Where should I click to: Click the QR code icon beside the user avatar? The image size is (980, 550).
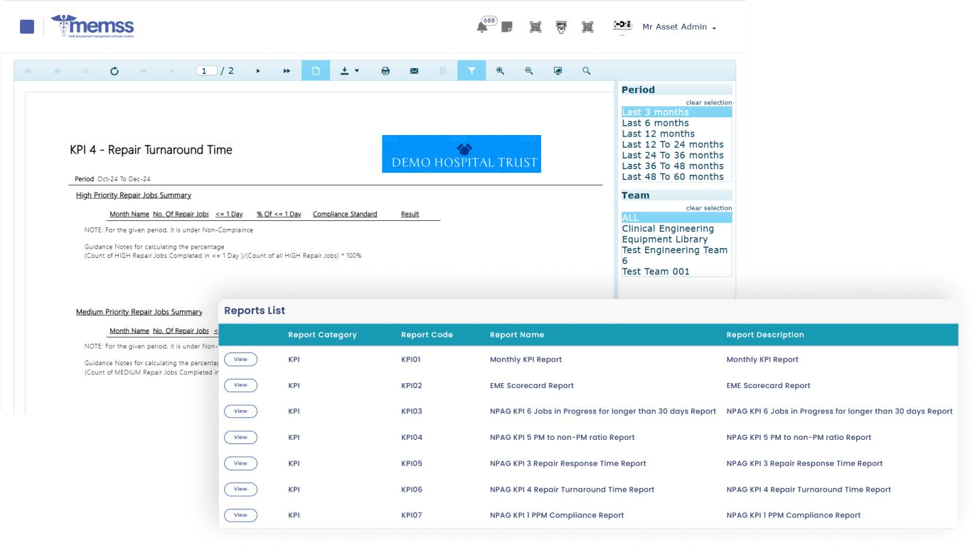pyautogui.click(x=587, y=27)
